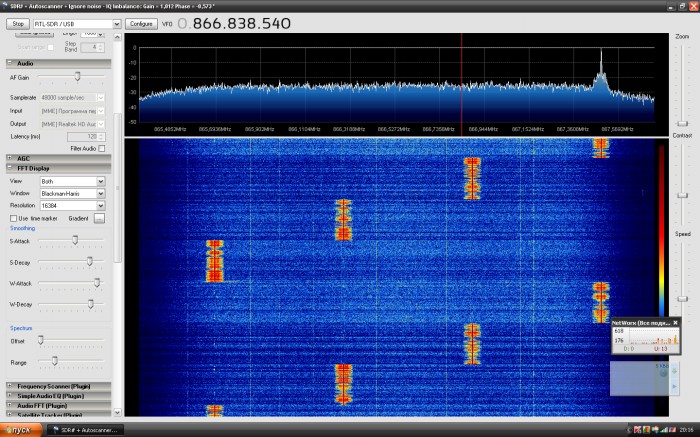
Task: Open the Gradient editor button
Action: click(x=99, y=218)
